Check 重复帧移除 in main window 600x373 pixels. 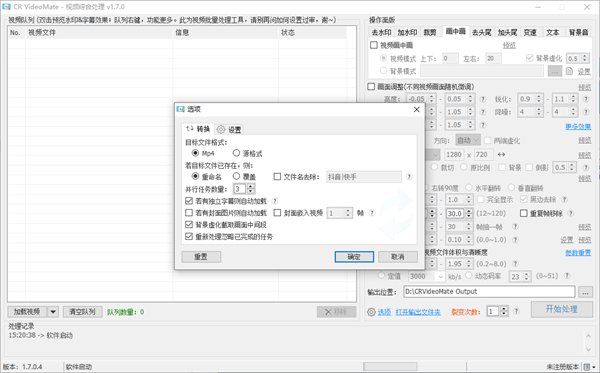click(x=524, y=213)
